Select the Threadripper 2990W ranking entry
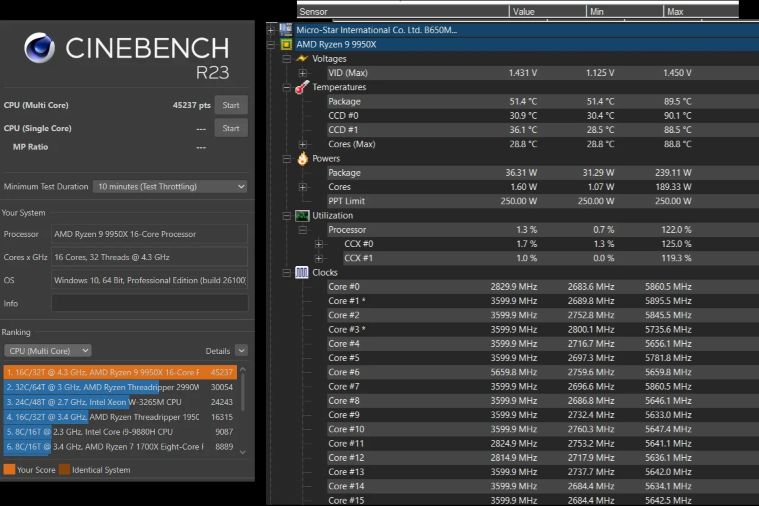 (x=120, y=387)
